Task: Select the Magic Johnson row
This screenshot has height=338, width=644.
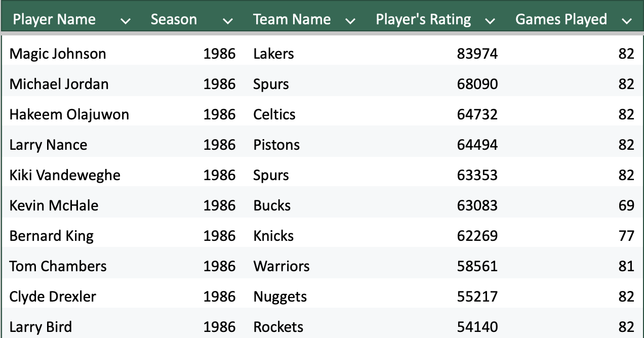Action: tap(57, 54)
